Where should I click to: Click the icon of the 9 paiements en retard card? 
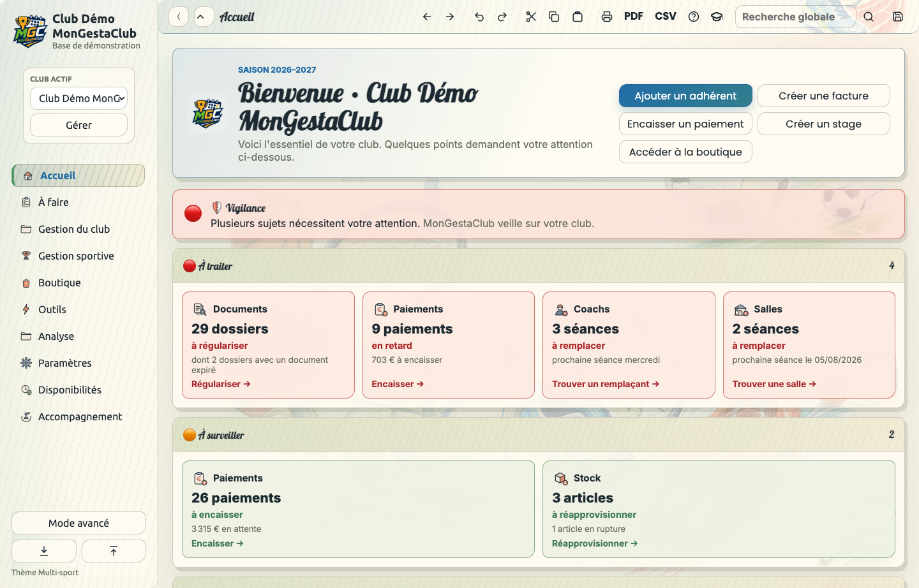pos(380,309)
